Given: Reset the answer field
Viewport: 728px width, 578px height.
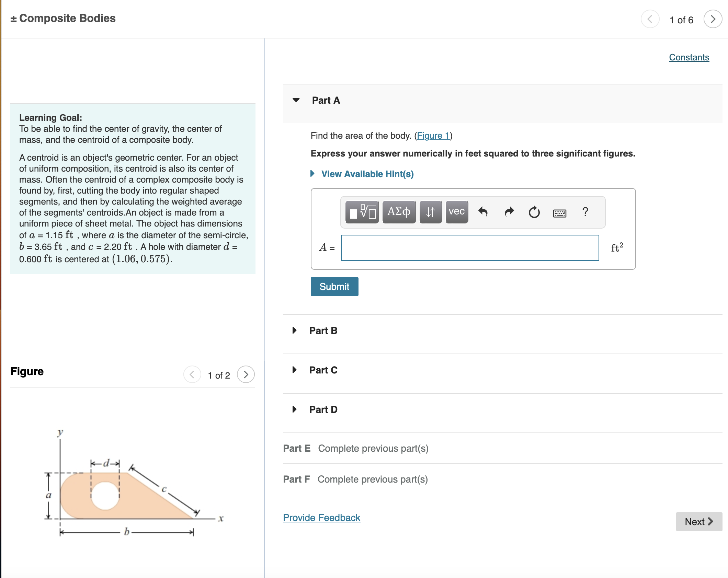Looking at the screenshot, I should [534, 212].
